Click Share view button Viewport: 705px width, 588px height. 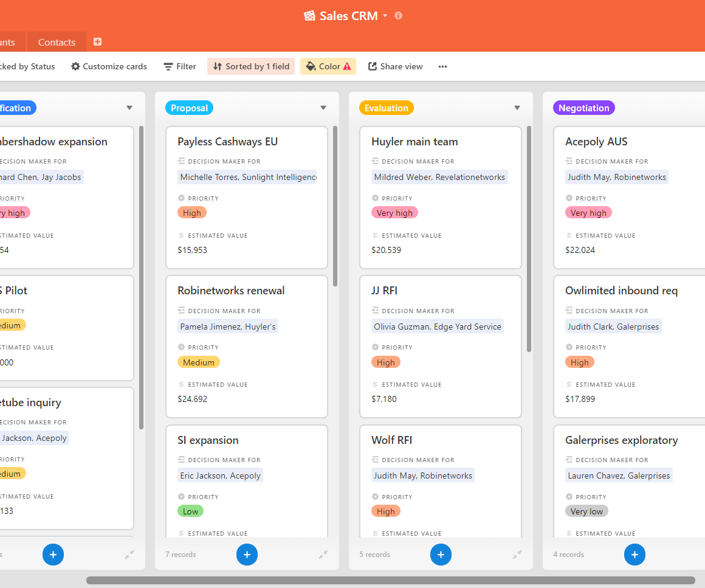395,67
